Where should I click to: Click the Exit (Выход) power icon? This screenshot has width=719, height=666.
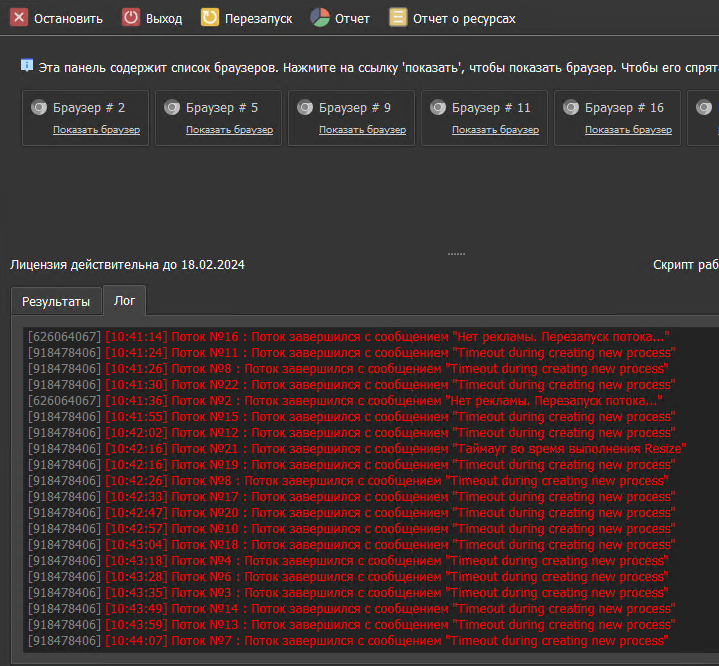click(131, 18)
